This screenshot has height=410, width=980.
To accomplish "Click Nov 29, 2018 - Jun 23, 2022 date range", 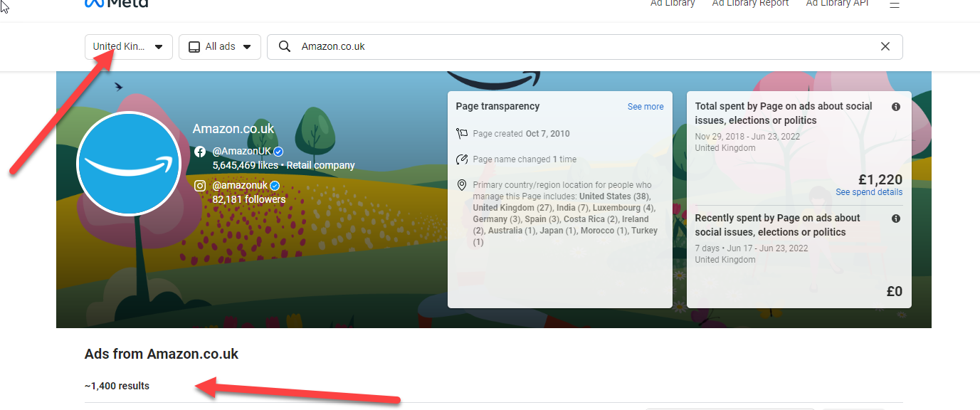I will pos(747,137).
